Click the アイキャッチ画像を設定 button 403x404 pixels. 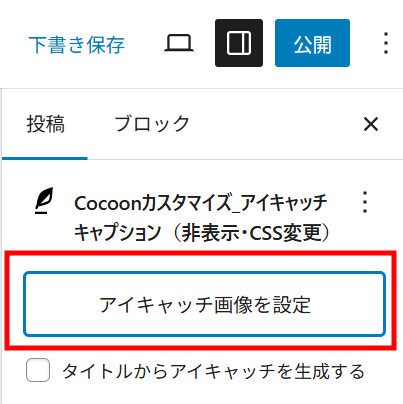(x=204, y=304)
